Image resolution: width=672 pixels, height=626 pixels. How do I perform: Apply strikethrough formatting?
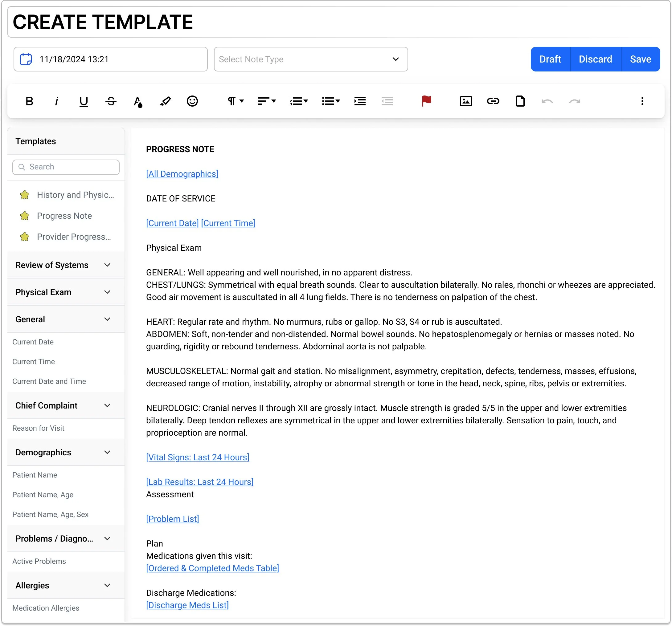[111, 101]
